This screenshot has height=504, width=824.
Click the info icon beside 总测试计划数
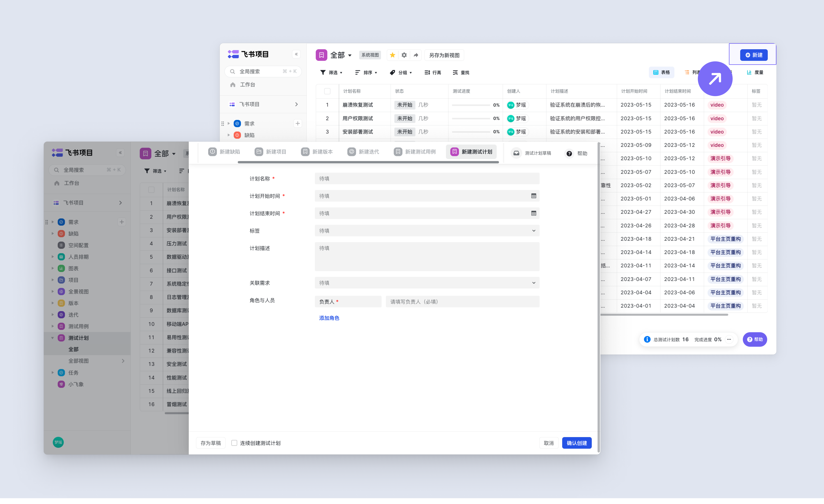pyautogui.click(x=647, y=339)
